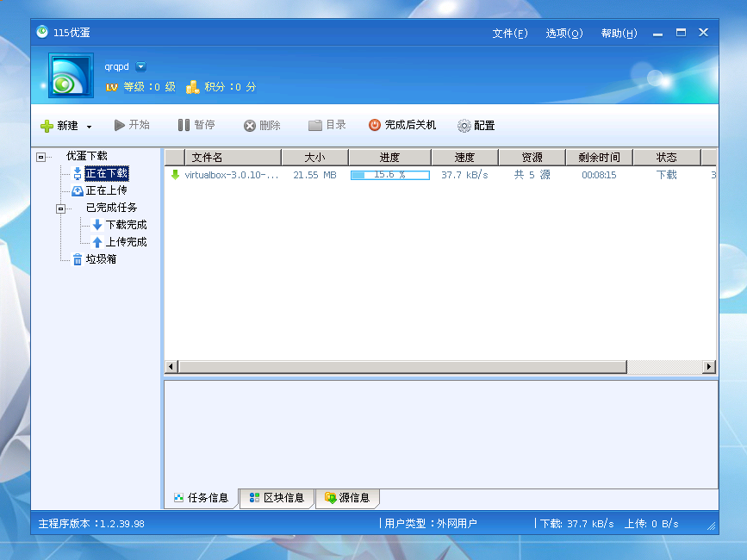The height and width of the screenshot is (560, 747).
Task: Click the 目录 folder icon
Action: coord(314,125)
